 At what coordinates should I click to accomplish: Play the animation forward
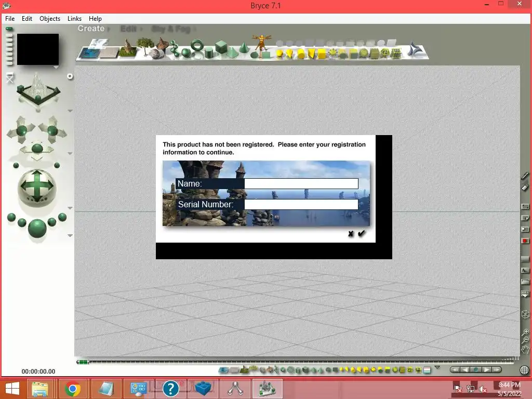487,370
